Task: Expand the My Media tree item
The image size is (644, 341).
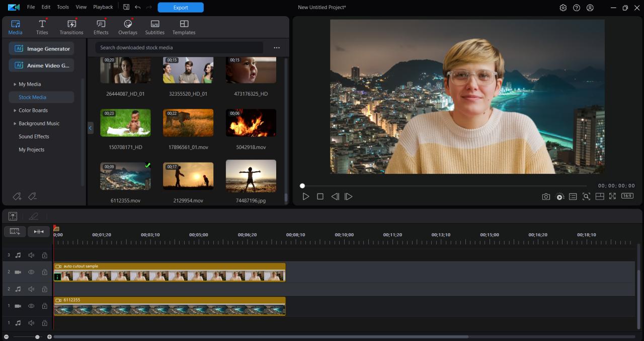Action: click(15, 84)
